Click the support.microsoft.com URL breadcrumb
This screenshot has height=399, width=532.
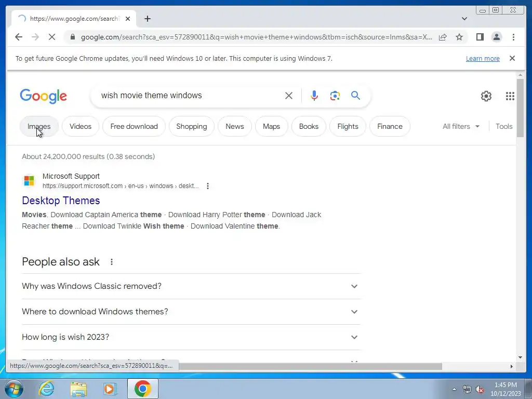[x=121, y=186]
